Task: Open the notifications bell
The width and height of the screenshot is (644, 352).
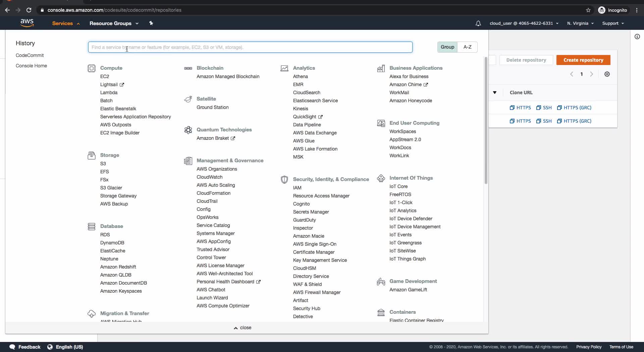Action: (478, 23)
